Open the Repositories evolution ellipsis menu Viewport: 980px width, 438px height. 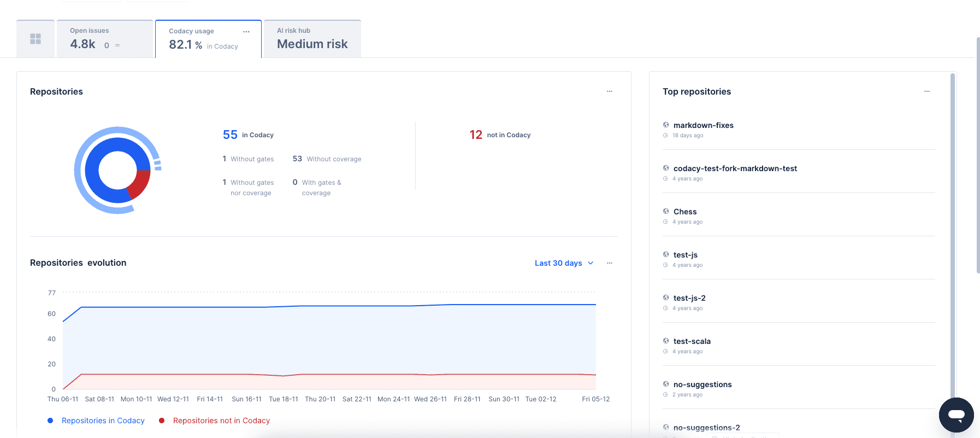[610, 263]
